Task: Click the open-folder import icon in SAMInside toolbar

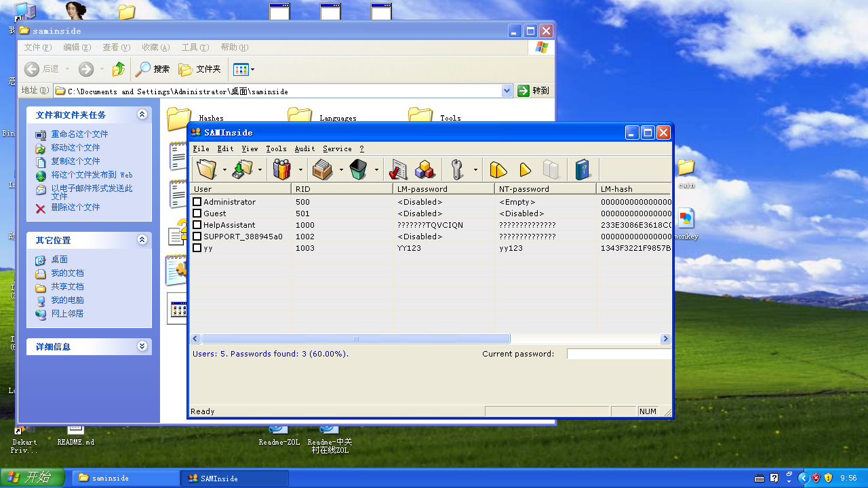Action: [206, 169]
